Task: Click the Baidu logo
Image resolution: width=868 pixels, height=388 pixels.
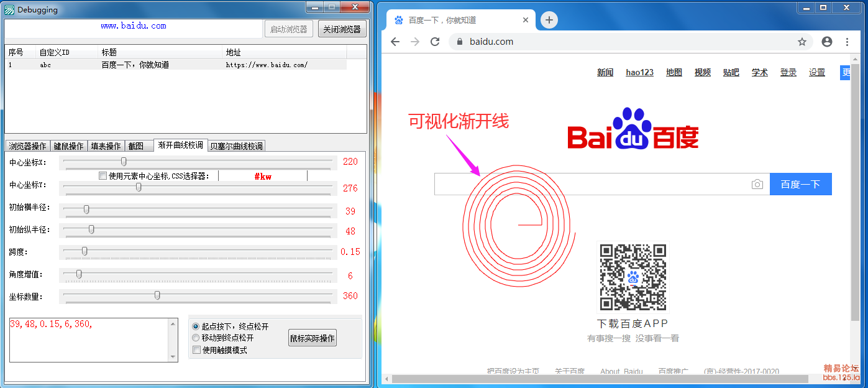Action: pyautogui.click(x=633, y=129)
